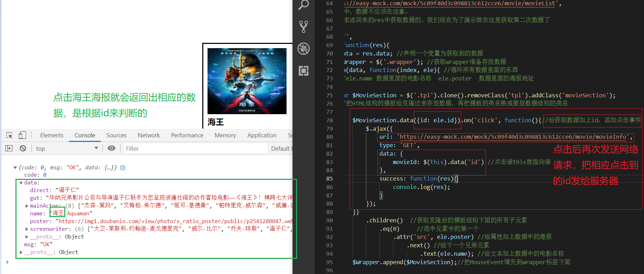Expand the __proto__ under data
The image size is (644, 274).
pyautogui.click(x=27, y=237)
